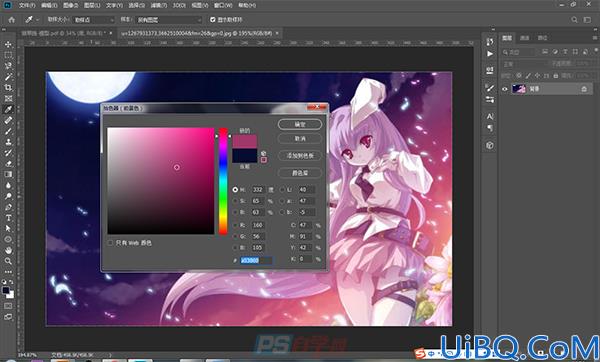Viewport: 600px width, 362px height.
Task: Enable the Only Web Colors checkbox
Action: coord(110,243)
